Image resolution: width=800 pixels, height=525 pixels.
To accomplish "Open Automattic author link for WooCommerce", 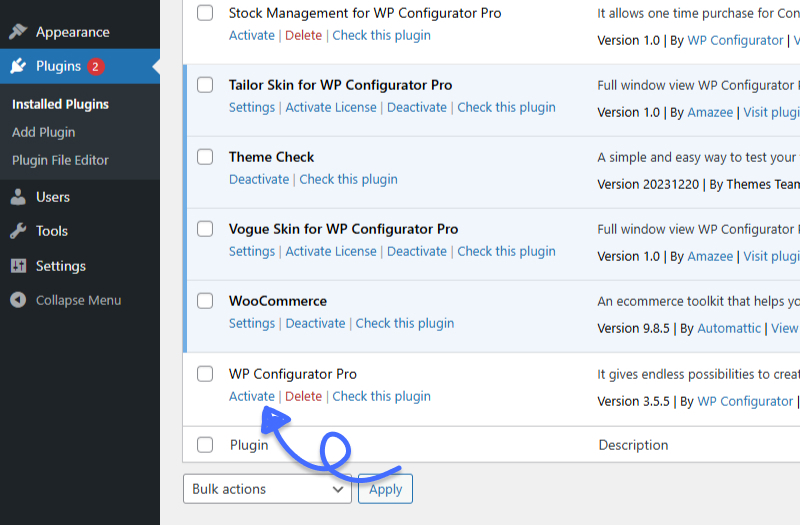I will tap(729, 328).
